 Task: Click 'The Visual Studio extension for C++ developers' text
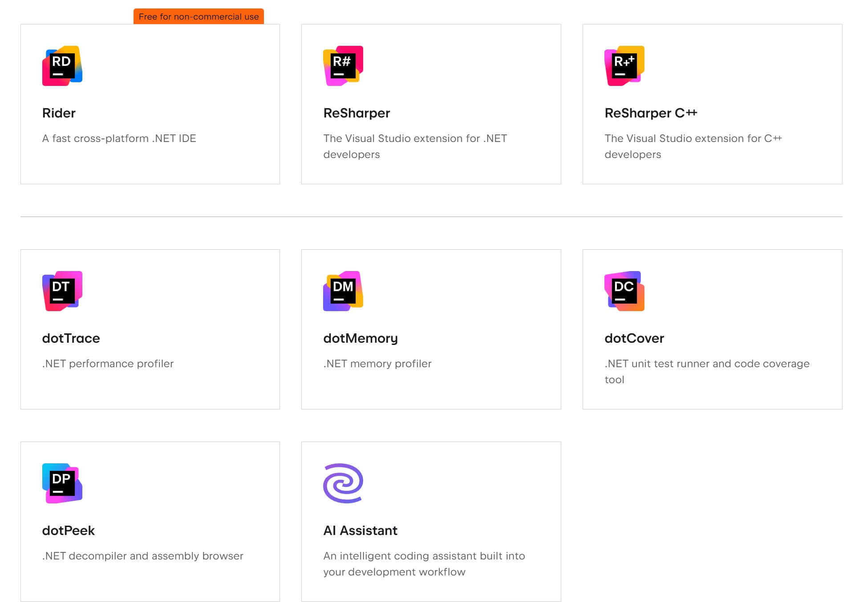pyautogui.click(x=693, y=146)
